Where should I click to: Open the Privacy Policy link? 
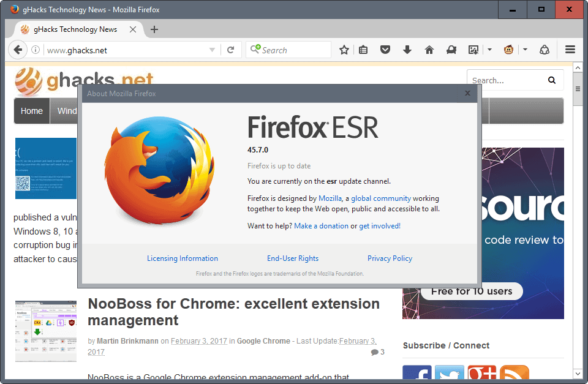pos(390,258)
